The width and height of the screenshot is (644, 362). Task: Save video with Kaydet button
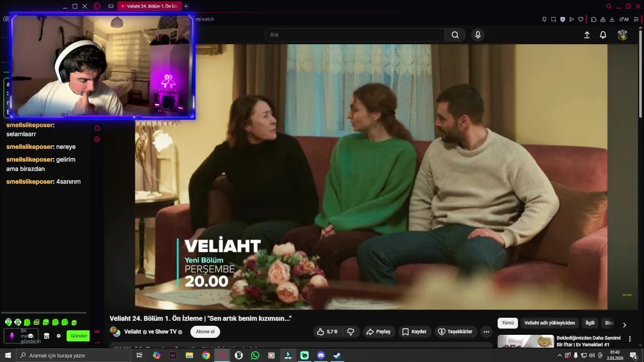point(415,331)
